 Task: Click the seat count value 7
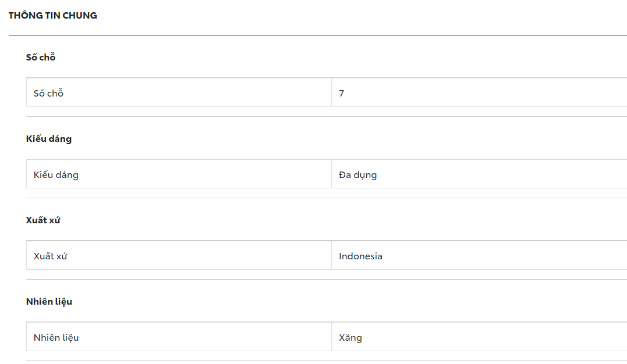pos(341,93)
